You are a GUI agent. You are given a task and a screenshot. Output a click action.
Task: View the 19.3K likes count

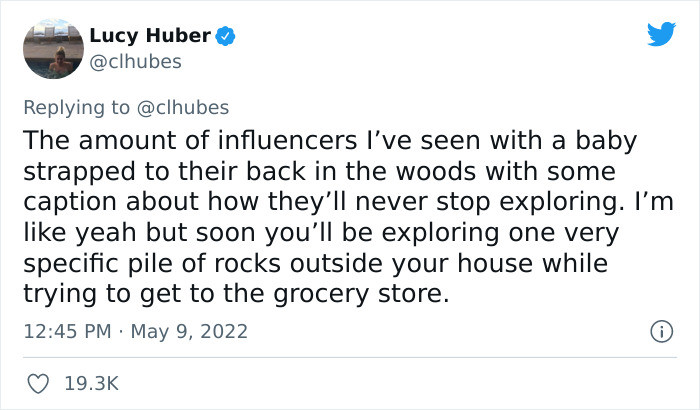click(x=92, y=384)
